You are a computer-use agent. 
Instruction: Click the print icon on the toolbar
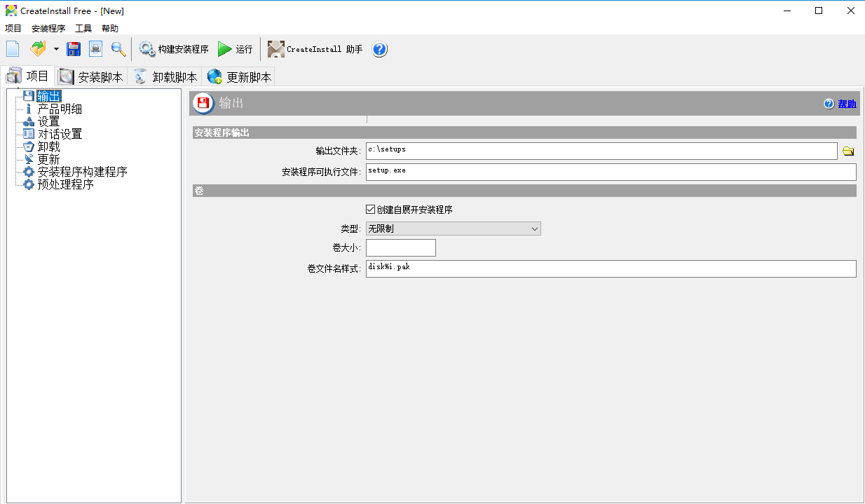pos(95,48)
